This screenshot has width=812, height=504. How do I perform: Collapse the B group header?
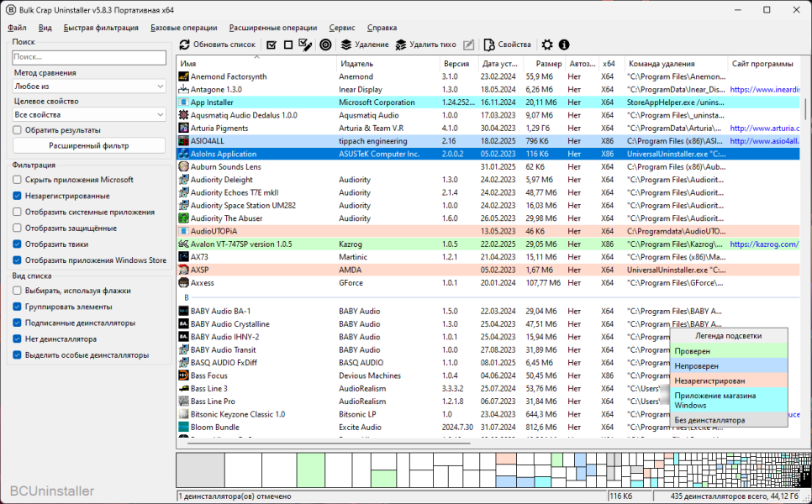187,297
